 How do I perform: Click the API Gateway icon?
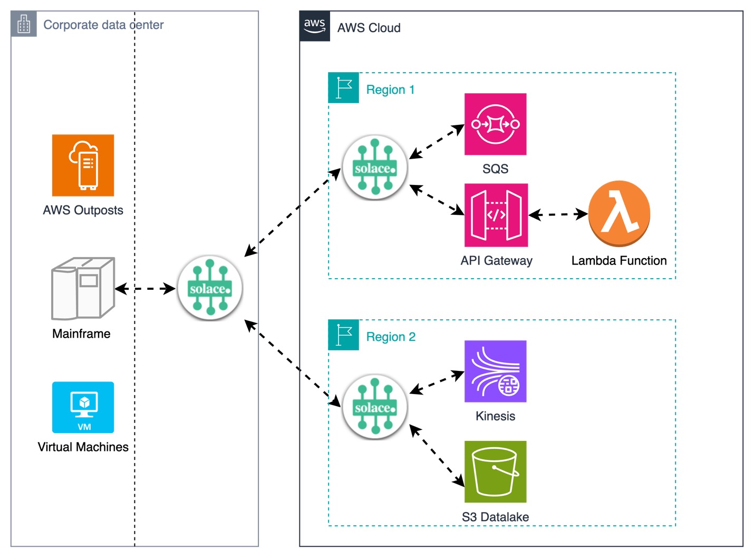tap(496, 215)
